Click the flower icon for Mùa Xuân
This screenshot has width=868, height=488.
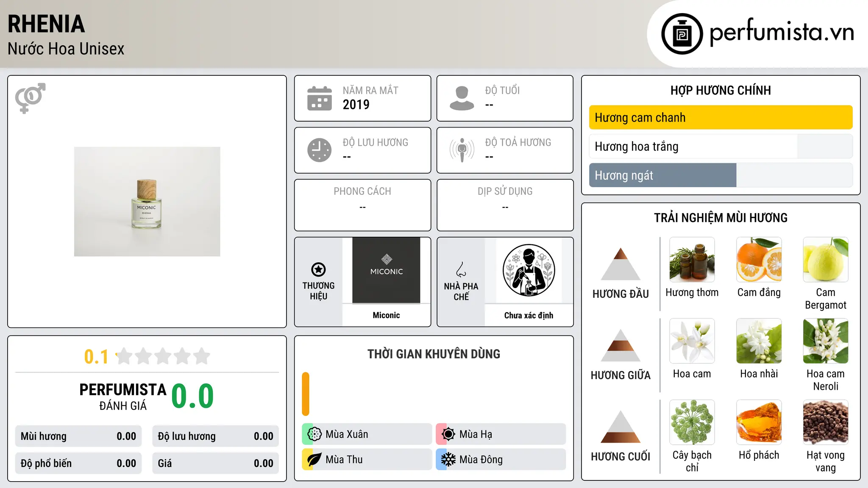(314, 434)
